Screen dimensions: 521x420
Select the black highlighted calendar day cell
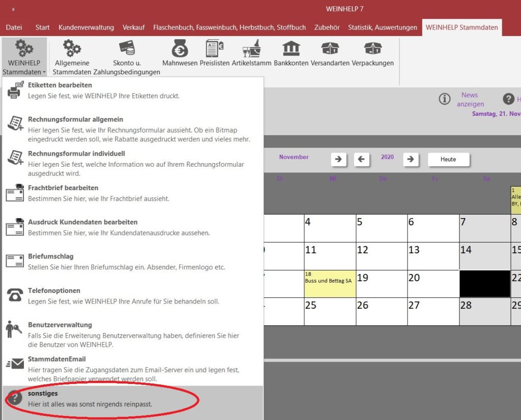(x=484, y=284)
